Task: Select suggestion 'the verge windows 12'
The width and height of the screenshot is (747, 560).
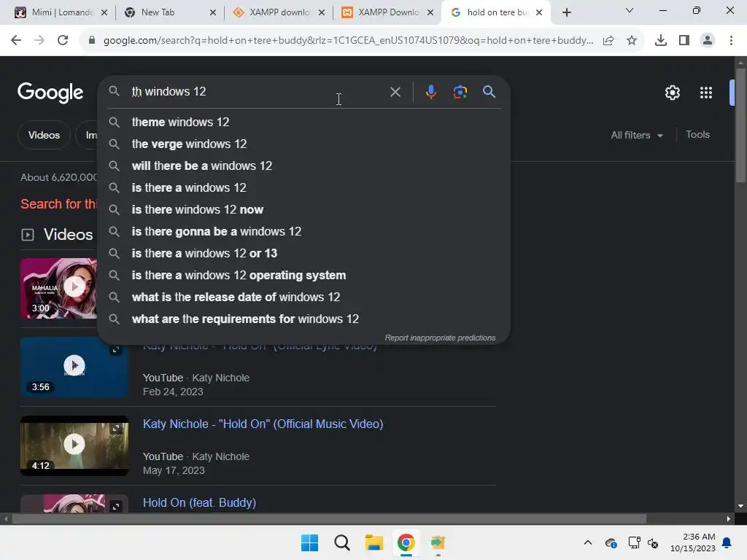Action: tap(303, 144)
